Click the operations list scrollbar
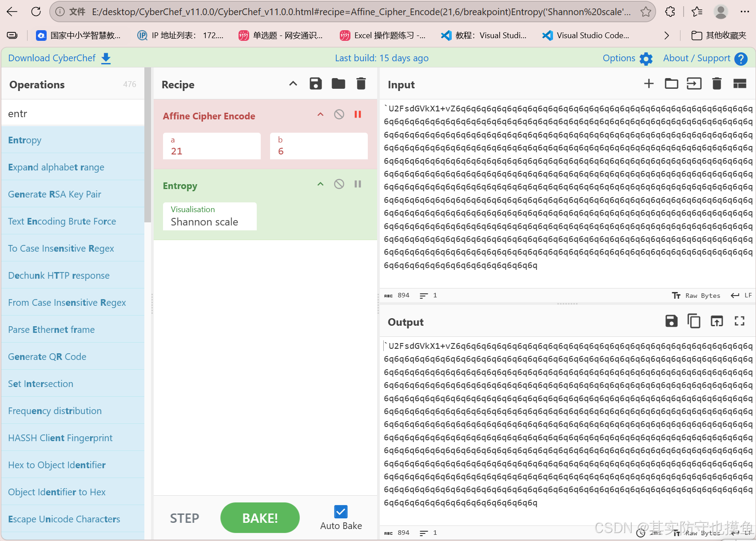 [x=148, y=145]
